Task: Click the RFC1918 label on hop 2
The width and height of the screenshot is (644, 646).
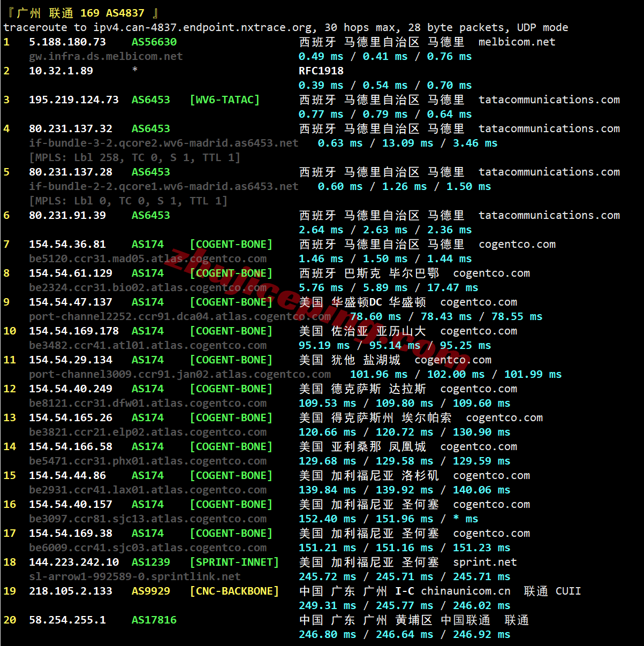Action: 321,71
